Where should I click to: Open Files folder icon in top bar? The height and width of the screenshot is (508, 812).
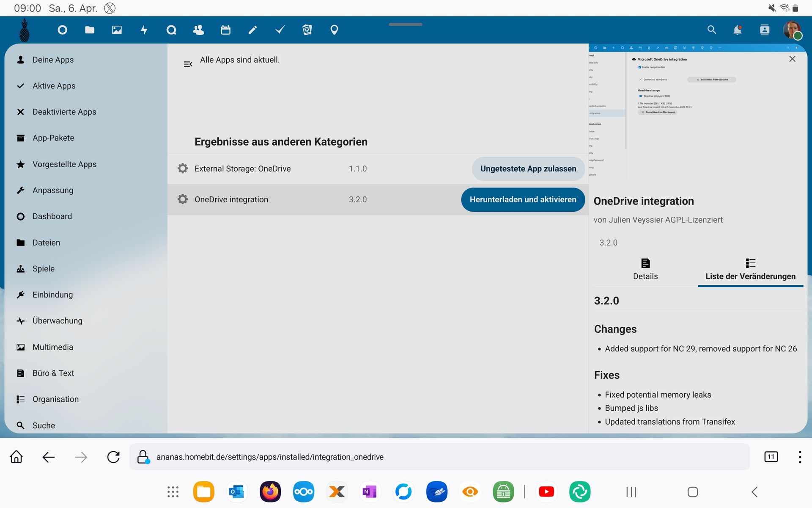pyautogui.click(x=90, y=30)
